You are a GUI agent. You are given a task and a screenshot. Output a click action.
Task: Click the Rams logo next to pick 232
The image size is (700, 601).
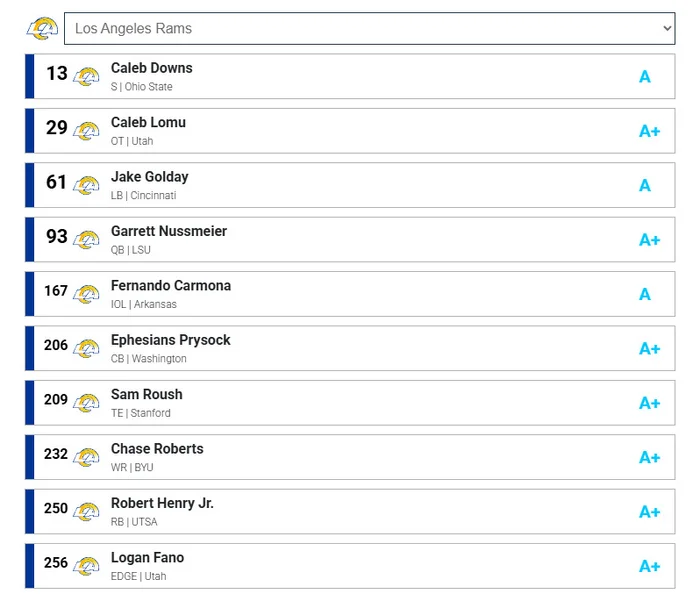87,457
